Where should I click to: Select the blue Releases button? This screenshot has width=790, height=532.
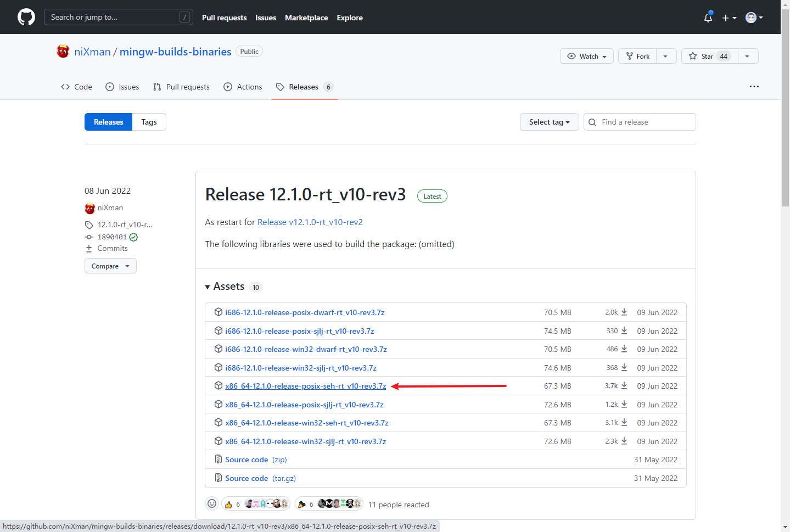coord(108,122)
